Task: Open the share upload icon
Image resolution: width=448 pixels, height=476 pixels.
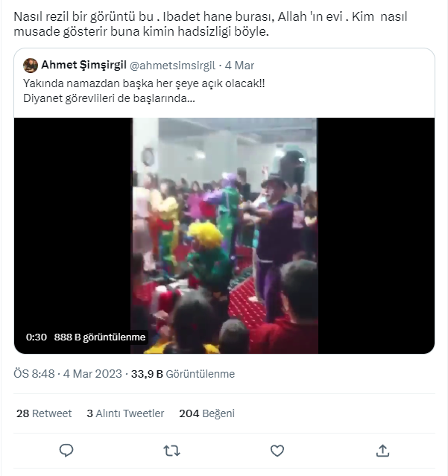Action: [382, 450]
